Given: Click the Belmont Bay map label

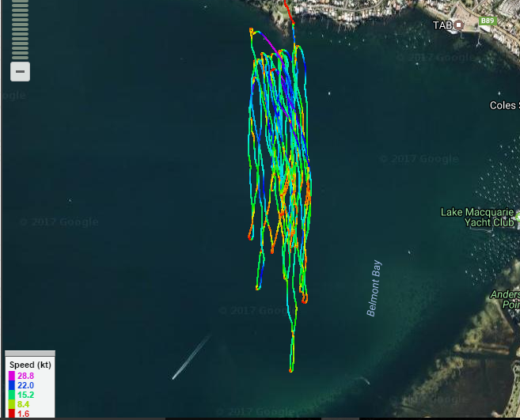Looking at the screenshot, I should (x=374, y=288).
